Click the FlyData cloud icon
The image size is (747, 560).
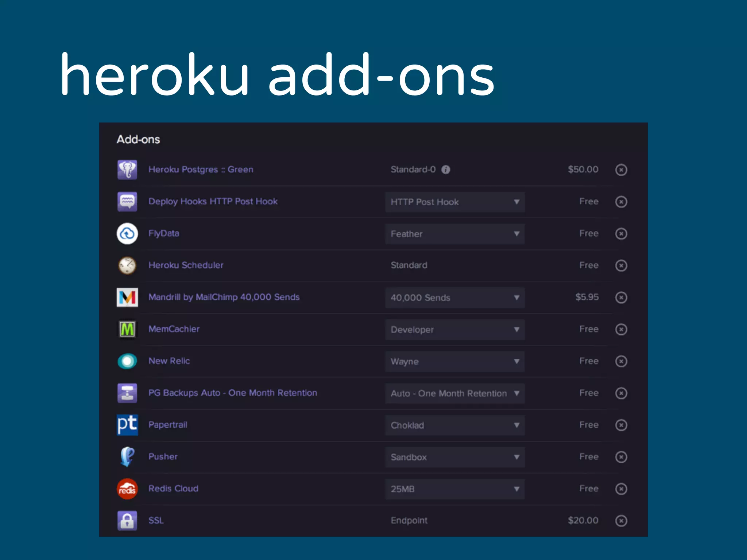click(x=127, y=233)
